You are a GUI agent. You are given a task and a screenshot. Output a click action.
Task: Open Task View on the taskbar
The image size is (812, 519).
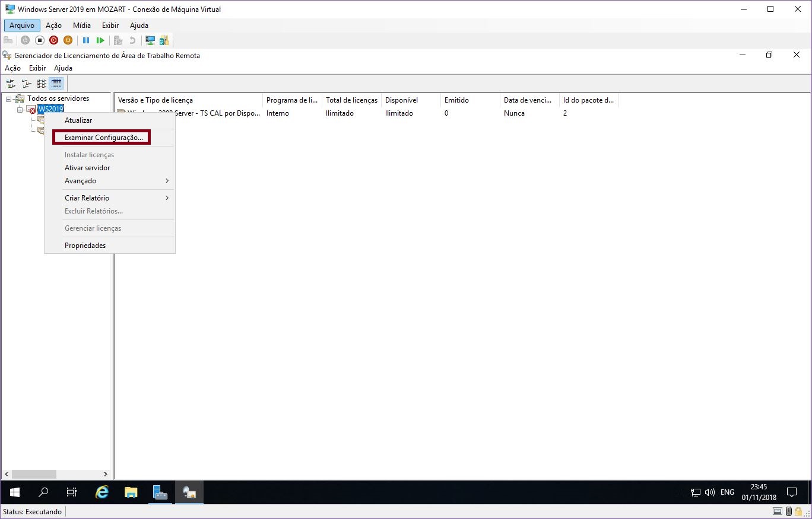72,492
